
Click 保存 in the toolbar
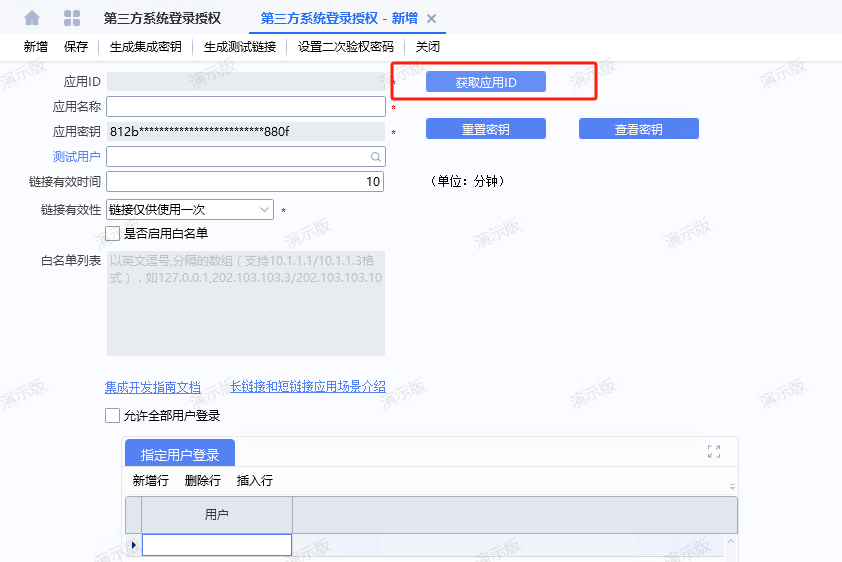pos(76,47)
